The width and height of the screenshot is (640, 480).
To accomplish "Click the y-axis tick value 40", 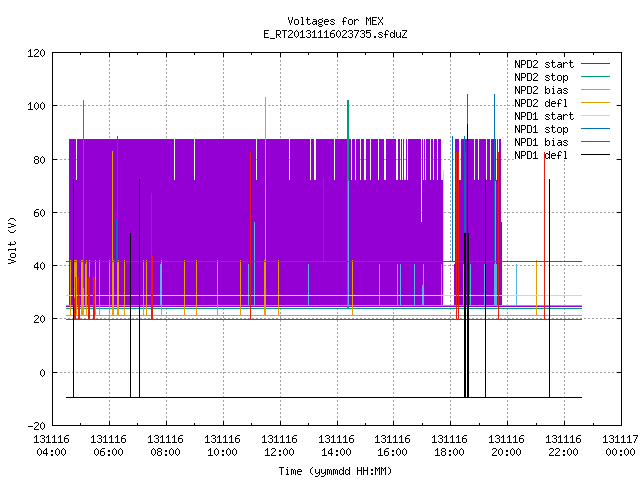I will [x=39, y=266].
